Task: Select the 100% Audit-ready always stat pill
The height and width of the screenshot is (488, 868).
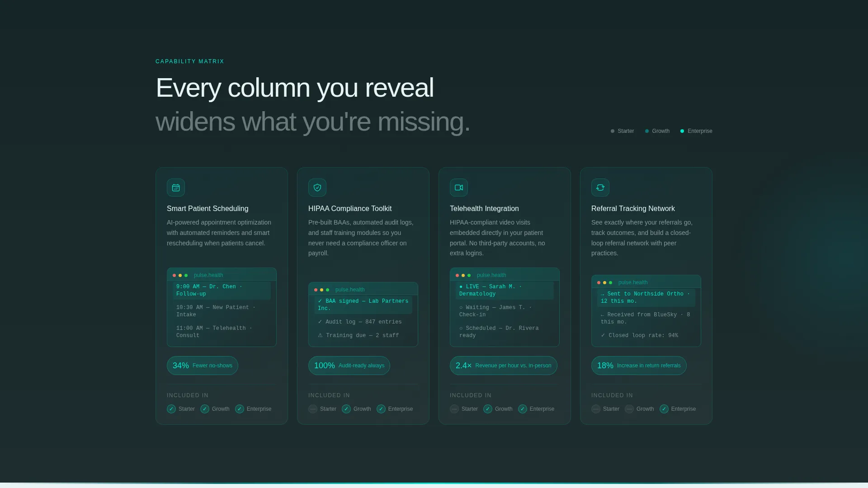Action: coord(349,366)
